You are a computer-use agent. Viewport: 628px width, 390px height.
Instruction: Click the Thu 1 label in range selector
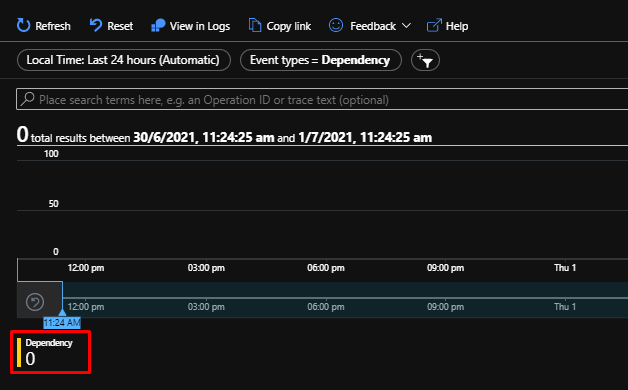tap(565, 307)
